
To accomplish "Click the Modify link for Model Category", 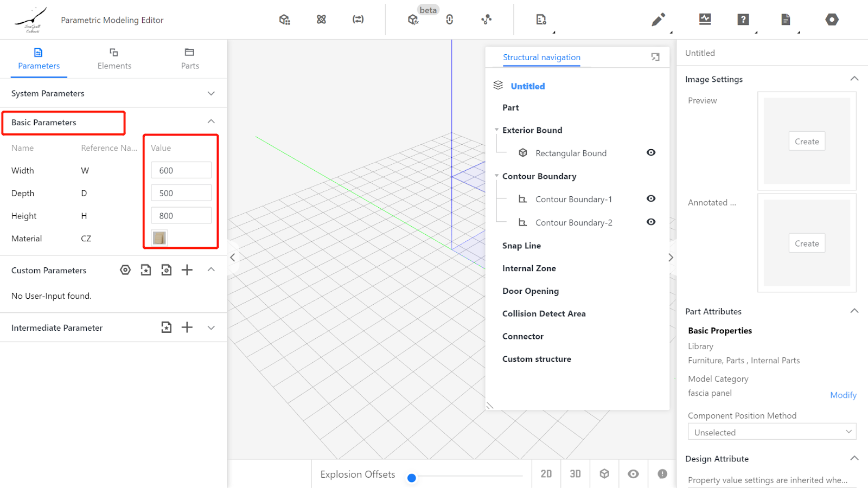I will (843, 395).
